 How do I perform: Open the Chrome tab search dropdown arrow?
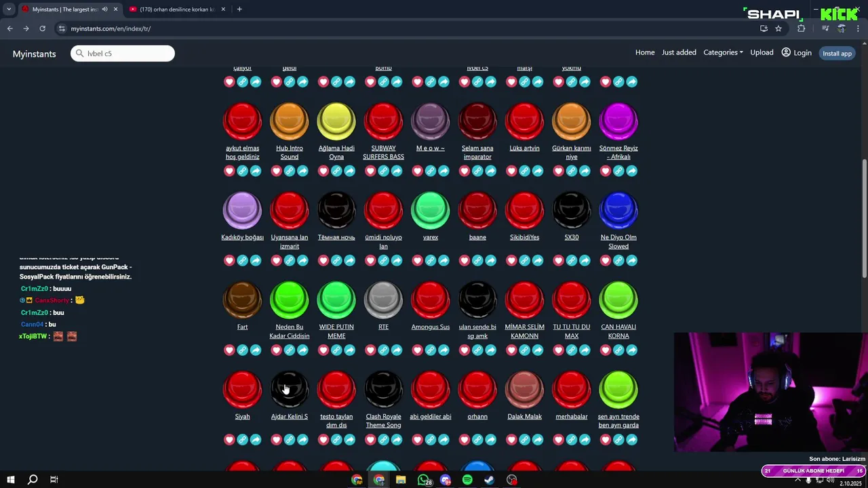(x=9, y=9)
